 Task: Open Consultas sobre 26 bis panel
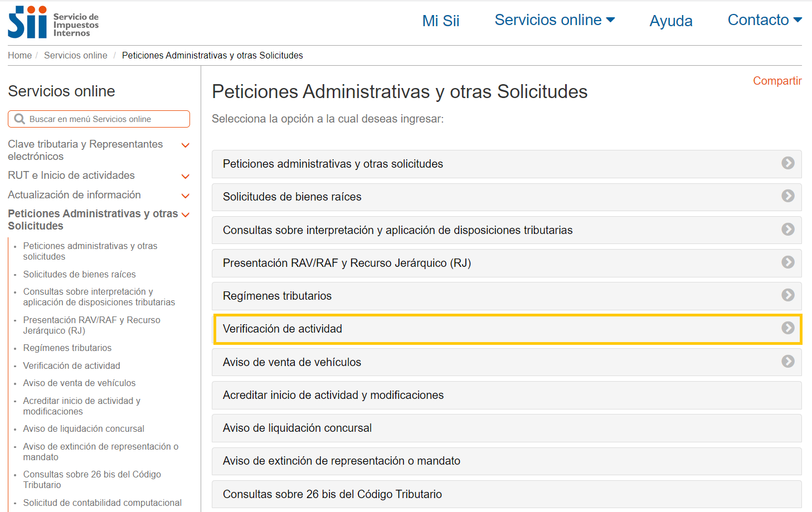point(507,494)
